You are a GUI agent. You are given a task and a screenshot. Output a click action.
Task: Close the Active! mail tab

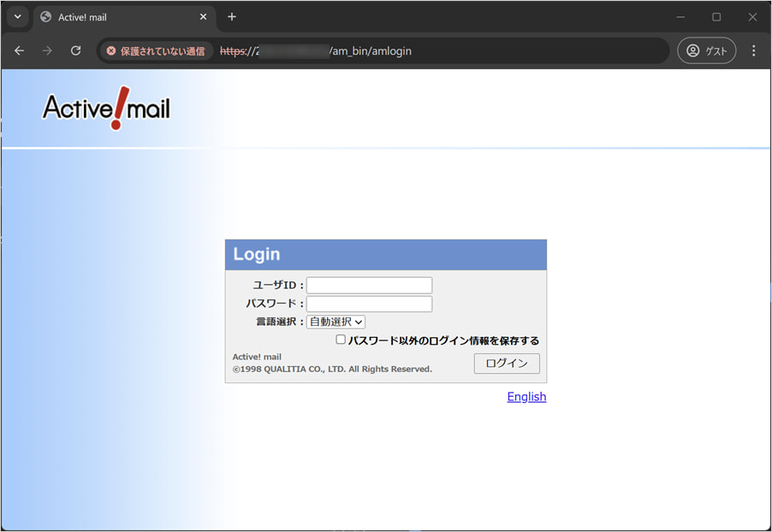(203, 16)
